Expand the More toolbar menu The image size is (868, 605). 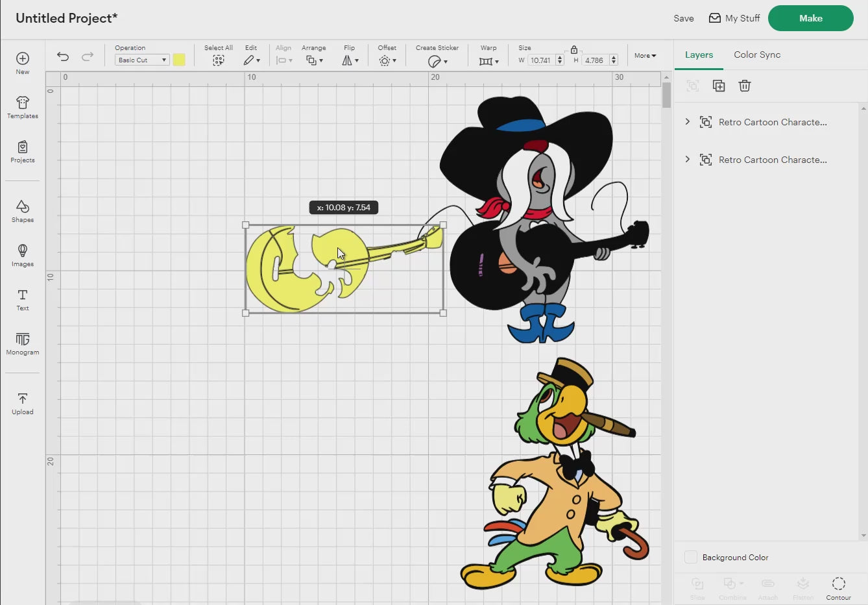pos(645,56)
